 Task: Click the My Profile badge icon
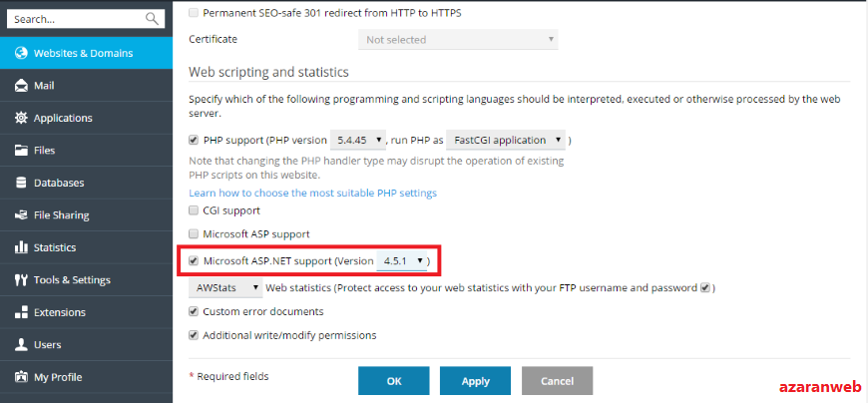click(21, 377)
